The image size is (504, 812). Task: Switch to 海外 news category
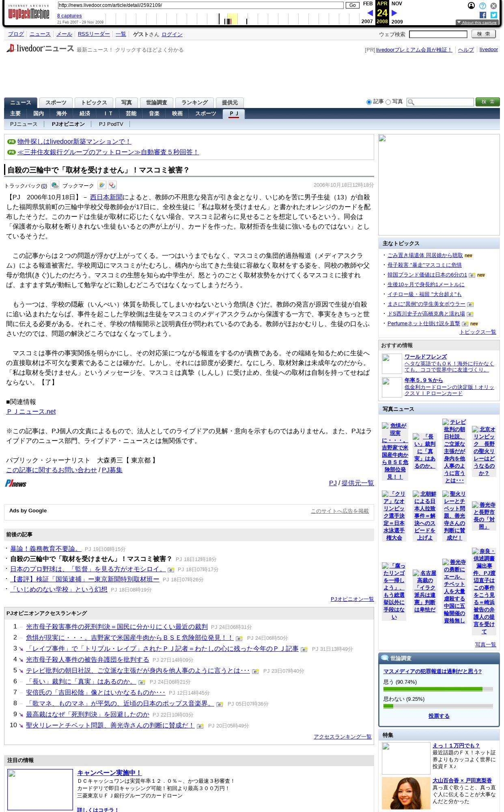pyautogui.click(x=62, y=114)
